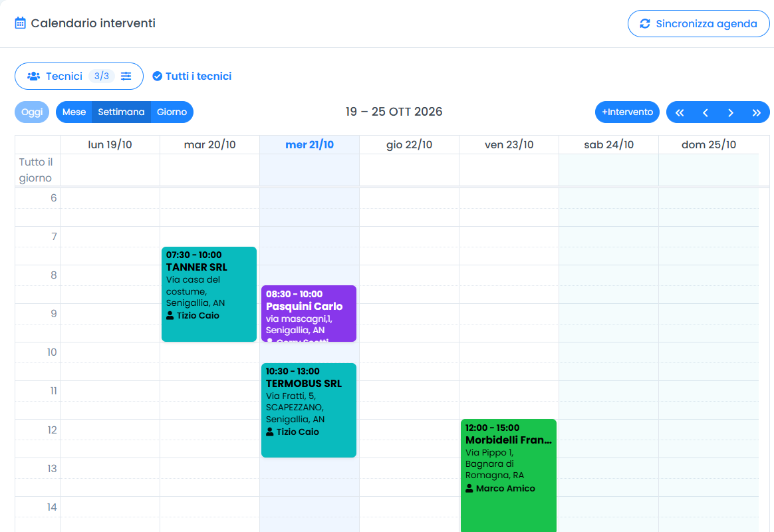Click the 10:30 - 13:00 time text
The height and width of the screenshot is (532, 774).
click(293, 371)
